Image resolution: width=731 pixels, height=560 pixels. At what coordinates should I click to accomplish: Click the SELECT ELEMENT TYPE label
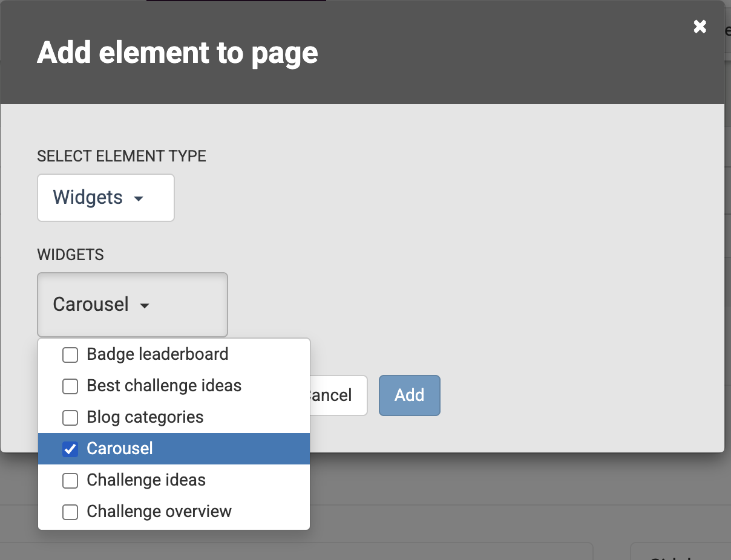coord(122,156)
